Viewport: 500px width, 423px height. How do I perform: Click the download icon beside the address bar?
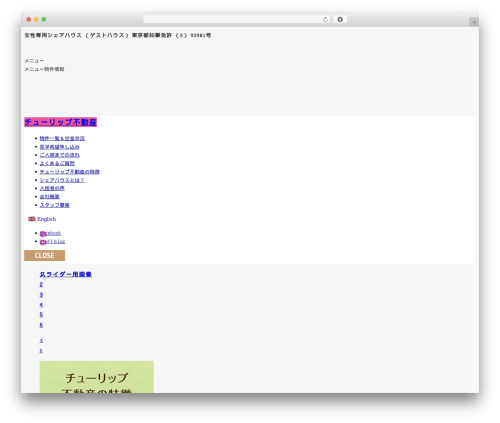[340, 20]
